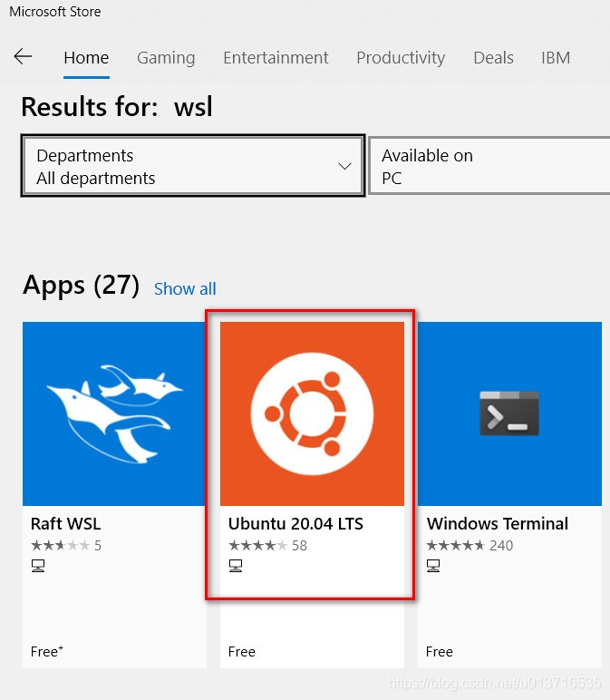Click the Free+ price under Raft WSL

click(47, 651)
